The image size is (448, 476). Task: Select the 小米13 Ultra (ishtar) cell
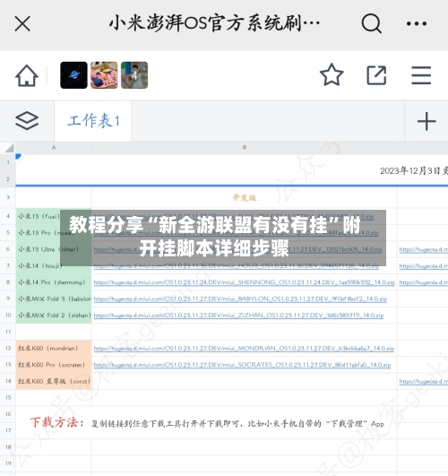tap(54, 249)
